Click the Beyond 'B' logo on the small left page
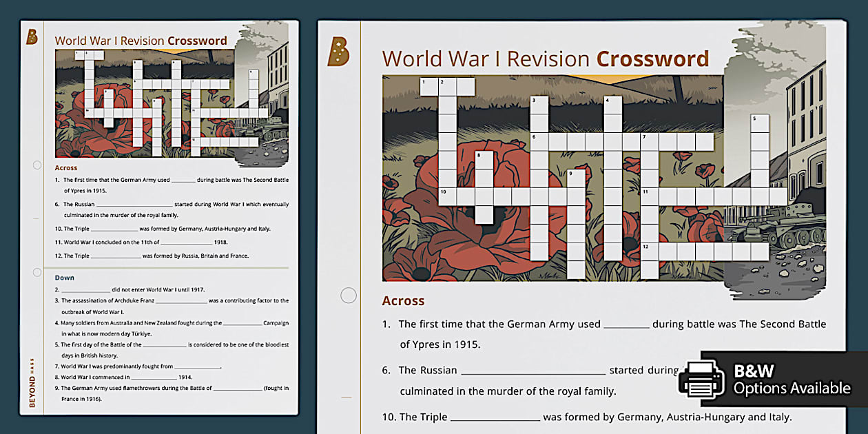The height and width of the screenshot is (434, 868). tap(32, 37)
